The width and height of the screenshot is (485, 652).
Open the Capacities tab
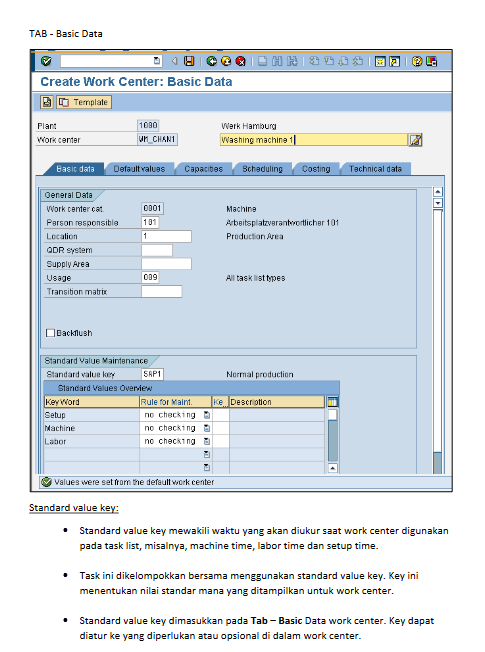click(203, 169)
